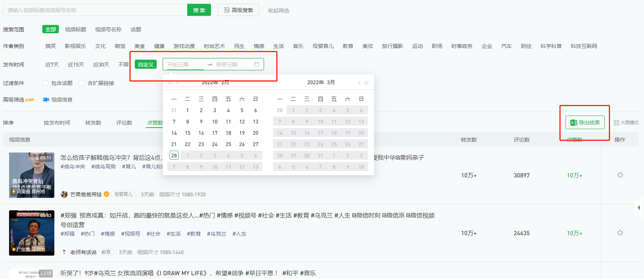Go to next year in calendar
This screenshot has height=279, width=644.
click(x=367, y=83)
